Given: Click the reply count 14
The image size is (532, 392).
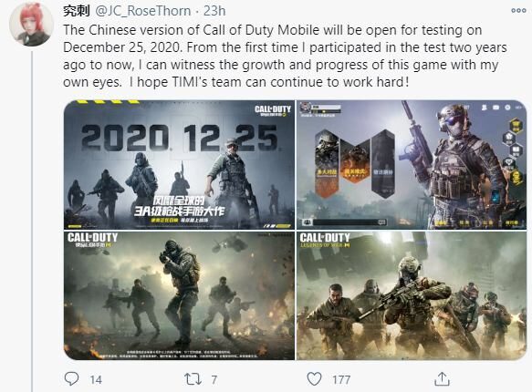Looking at the screenshot, I should [96, 380].
